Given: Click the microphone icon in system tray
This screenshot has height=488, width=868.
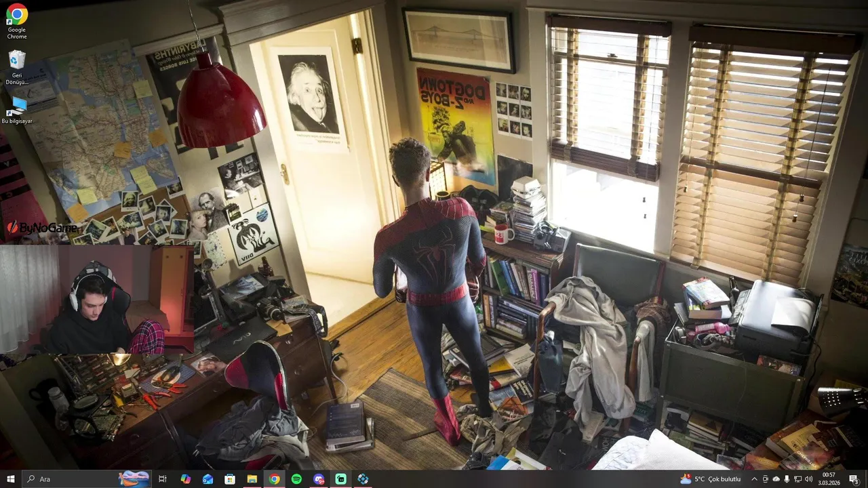Looking at the screenshot, I should pos(787,479).
